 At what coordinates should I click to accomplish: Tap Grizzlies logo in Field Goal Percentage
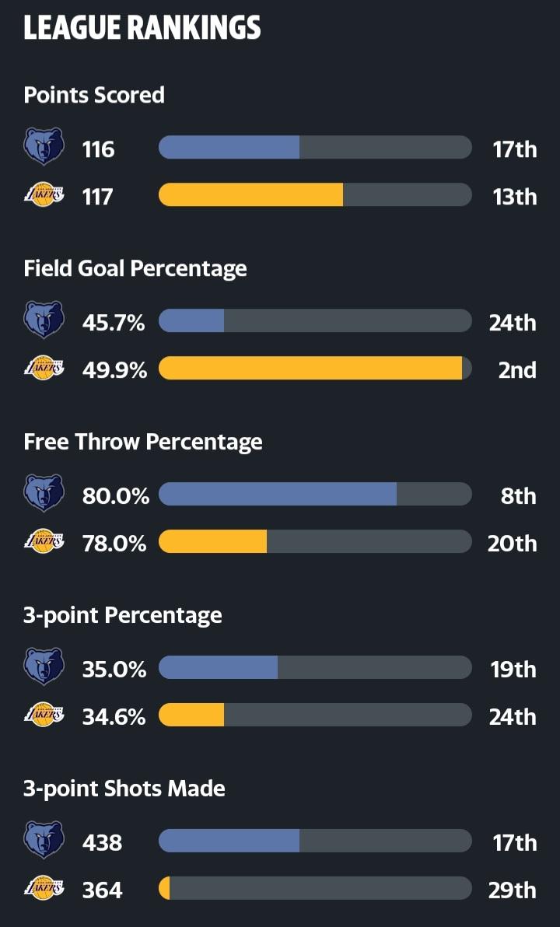coord(44,320)
